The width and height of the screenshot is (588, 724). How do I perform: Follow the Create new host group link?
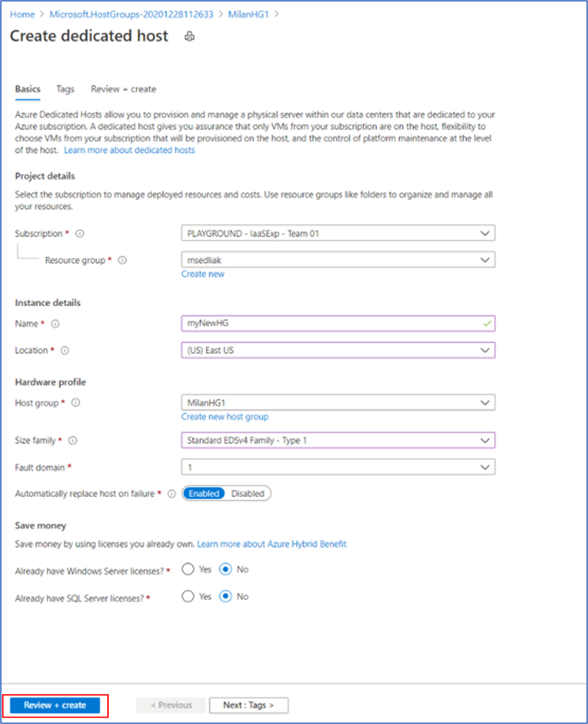coord(225,417)
